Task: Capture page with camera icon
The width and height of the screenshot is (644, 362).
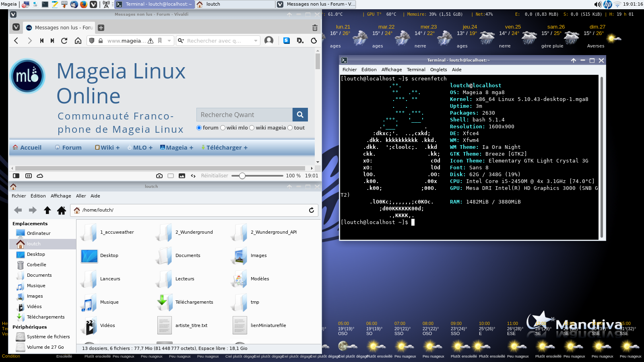Action: 159,176
